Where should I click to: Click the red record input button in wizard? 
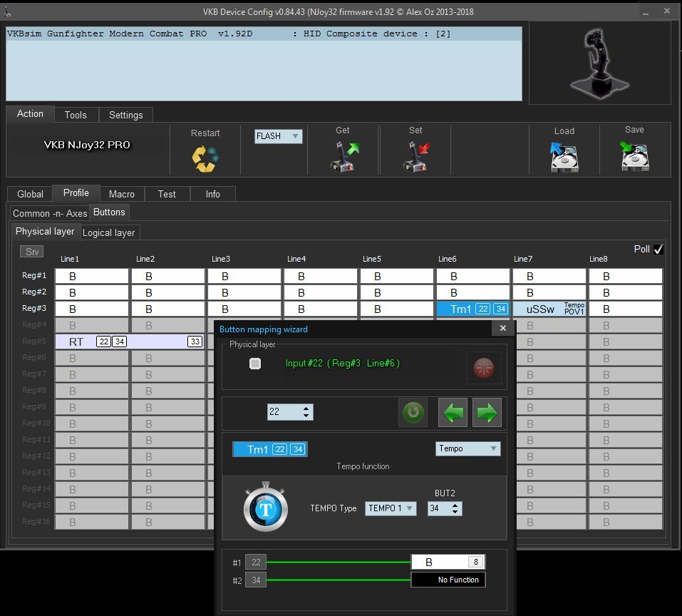(x=483, y=368)
